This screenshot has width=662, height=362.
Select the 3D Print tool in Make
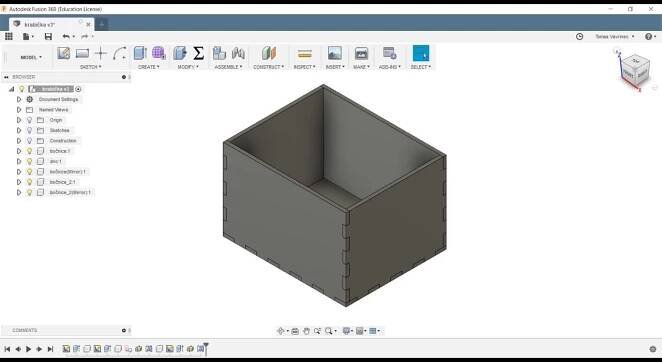(361, 53)
